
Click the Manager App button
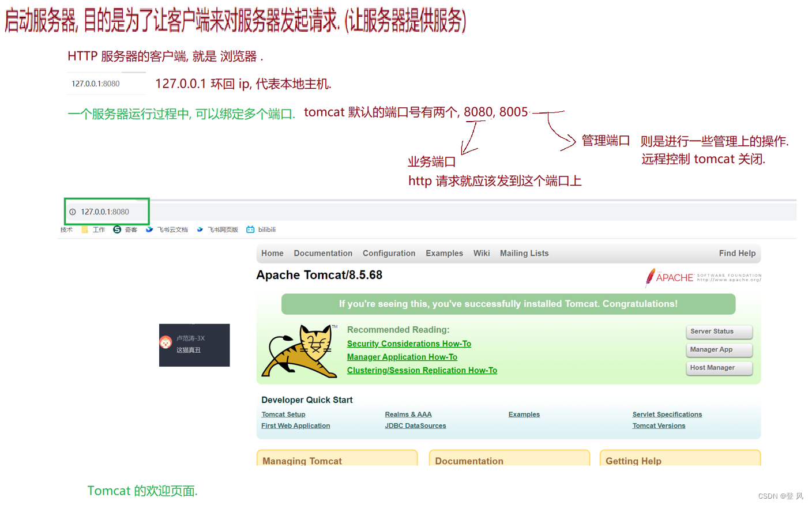coord(719,349)
